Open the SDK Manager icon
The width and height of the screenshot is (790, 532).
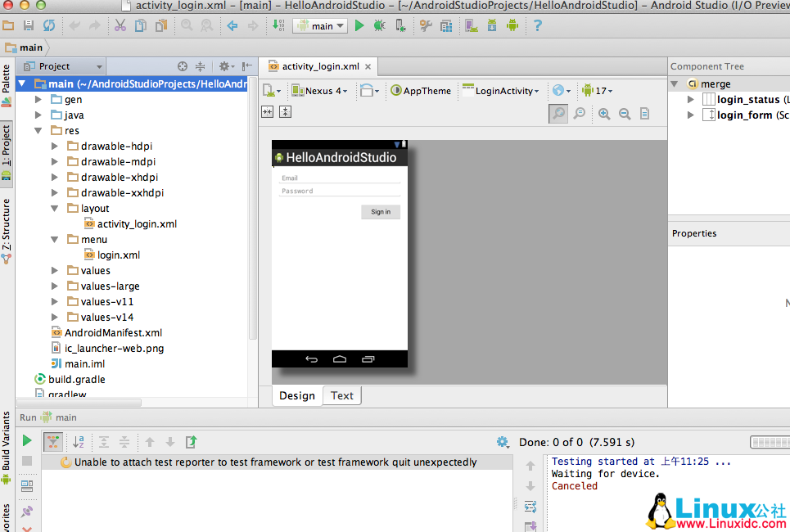[x=492, y=25]
